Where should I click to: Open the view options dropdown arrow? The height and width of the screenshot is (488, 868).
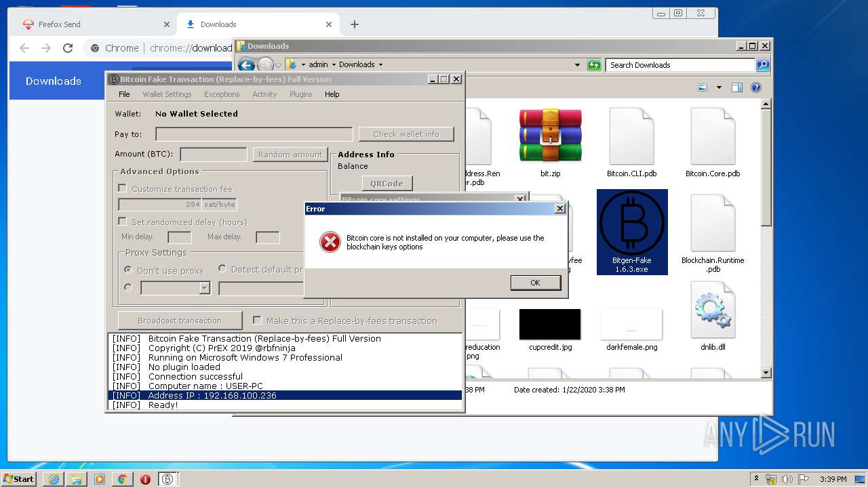(719, 87)
